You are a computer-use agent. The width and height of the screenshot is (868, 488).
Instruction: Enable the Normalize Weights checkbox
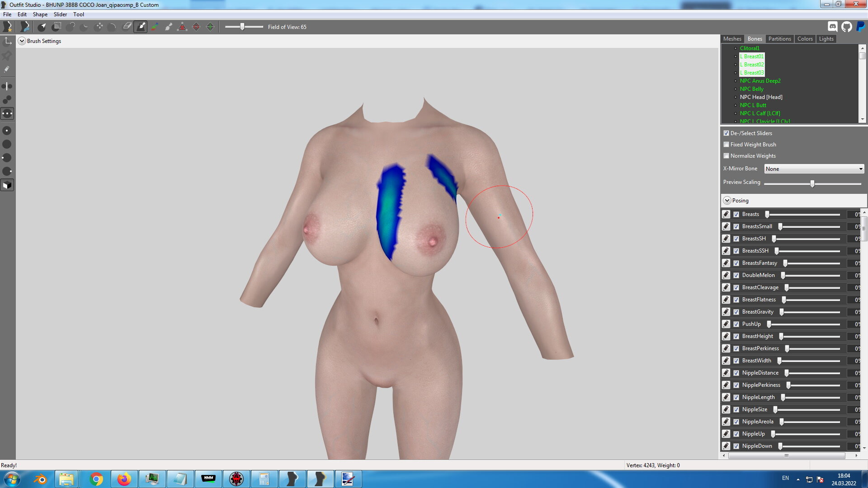[726, 156]
